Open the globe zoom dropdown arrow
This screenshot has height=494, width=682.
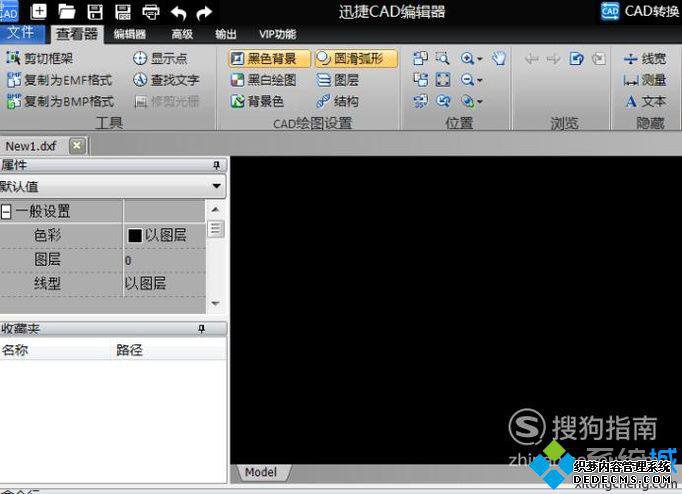480,102
